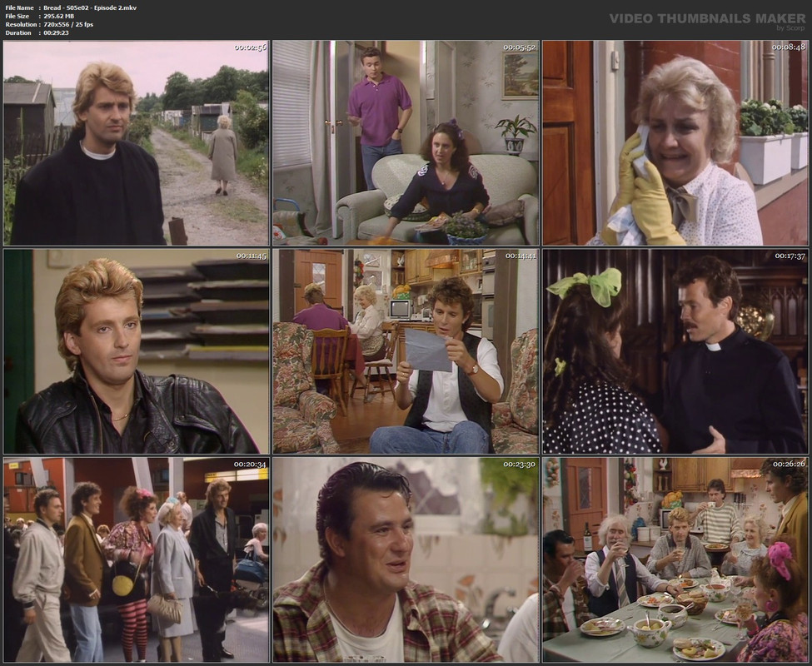Select the thumbnail at 00:05:52
The width and height of the screenshot is (812, 666).
[406, 143]
